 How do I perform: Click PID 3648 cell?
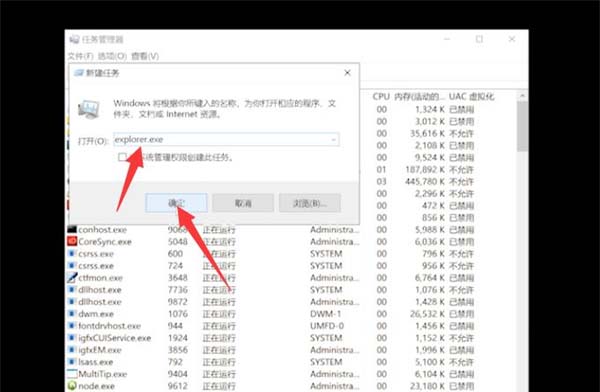(x=178, y=278)
